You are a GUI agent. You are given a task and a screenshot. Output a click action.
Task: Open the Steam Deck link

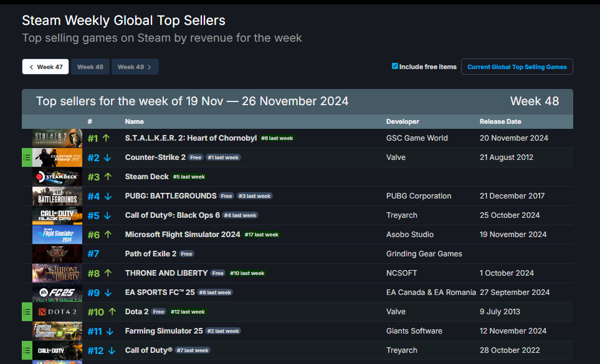pos(147,177)
